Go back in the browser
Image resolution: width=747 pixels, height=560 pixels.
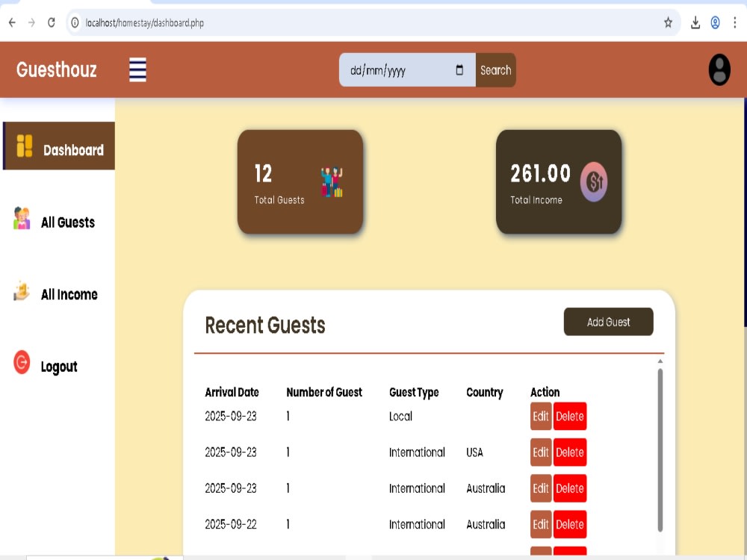[x=12, y=22]
